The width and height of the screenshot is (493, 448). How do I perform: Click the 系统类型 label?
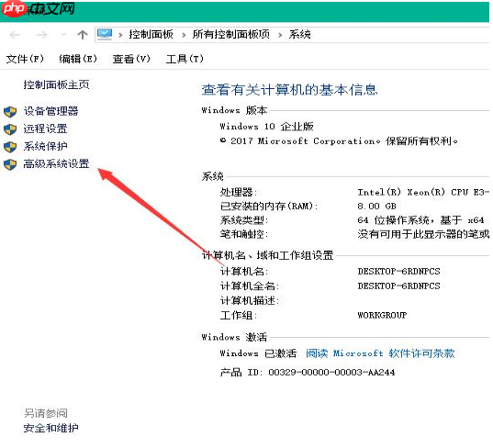coord(244,220)
